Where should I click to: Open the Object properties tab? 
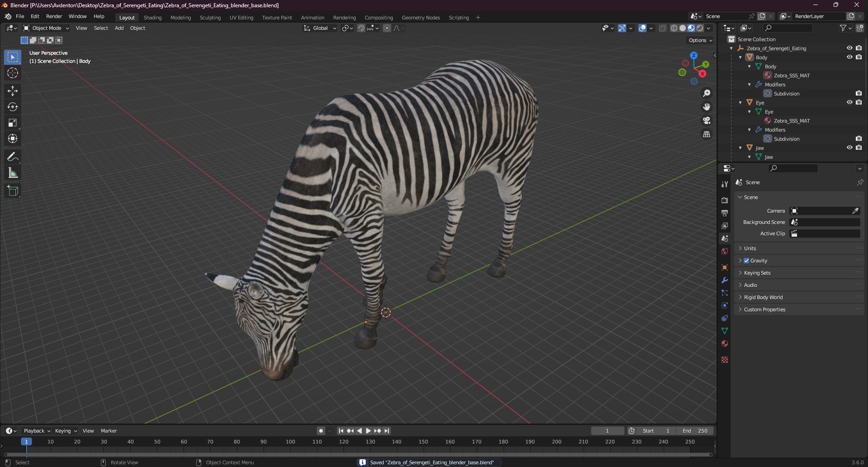tap(725, 267)
